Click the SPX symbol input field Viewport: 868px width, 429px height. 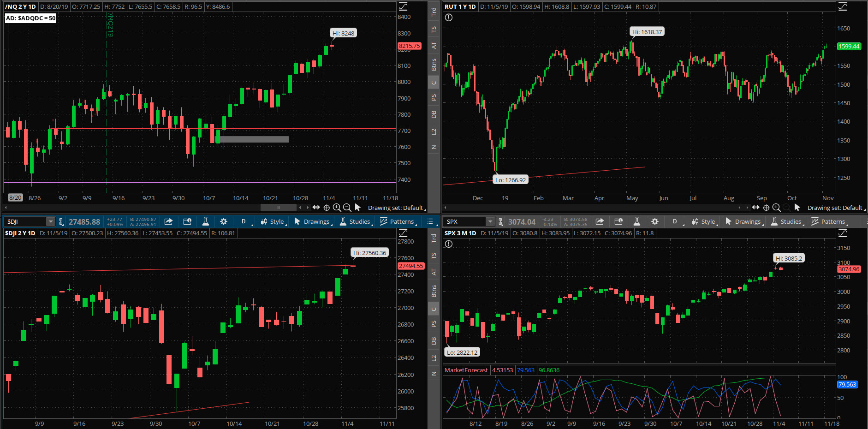(465, 222)
